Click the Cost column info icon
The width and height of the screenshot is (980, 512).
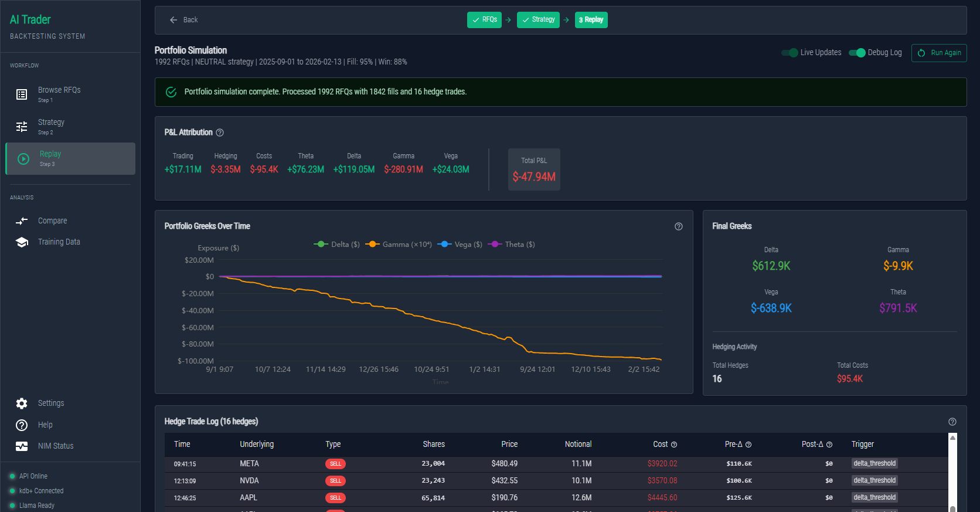(674, 445)
